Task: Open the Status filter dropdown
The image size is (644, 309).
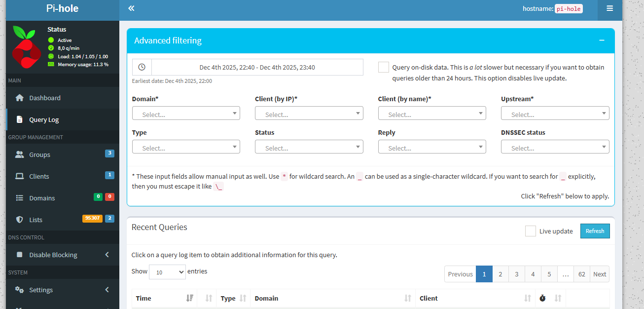Action: (x=309, y=148)
